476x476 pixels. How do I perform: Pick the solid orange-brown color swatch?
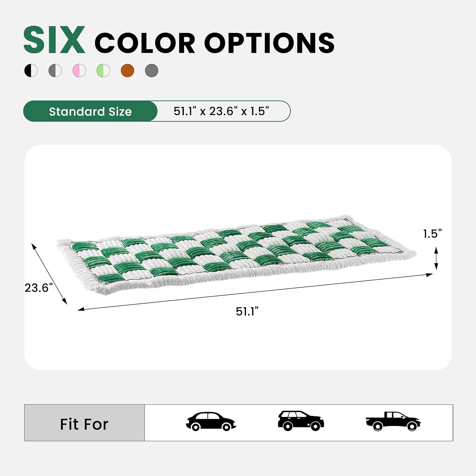point(128,70)
